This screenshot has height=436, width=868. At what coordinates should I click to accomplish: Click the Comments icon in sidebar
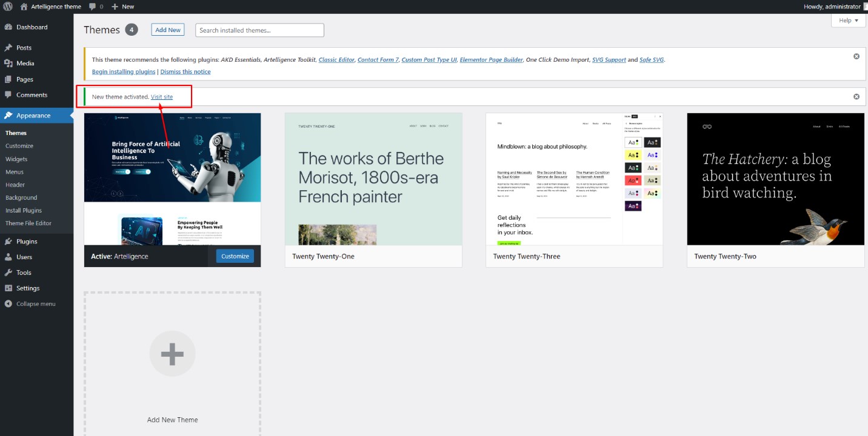[8, 95]
